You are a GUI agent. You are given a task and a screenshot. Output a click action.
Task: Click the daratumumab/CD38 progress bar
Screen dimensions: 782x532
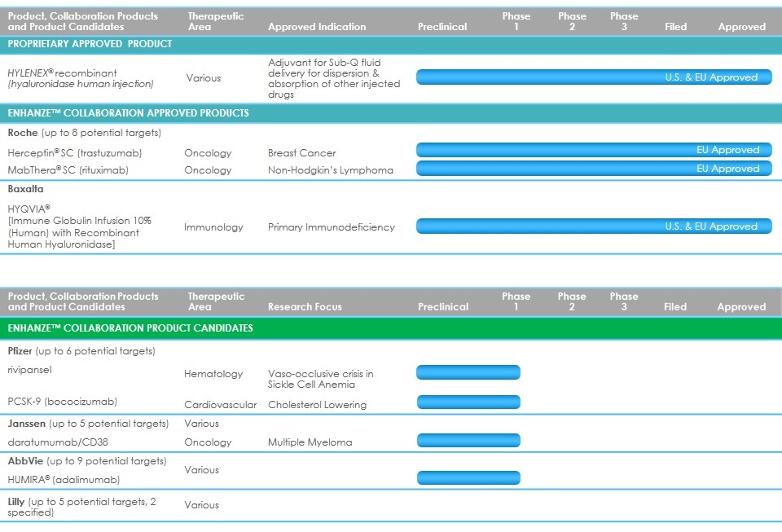coord(468,441)
